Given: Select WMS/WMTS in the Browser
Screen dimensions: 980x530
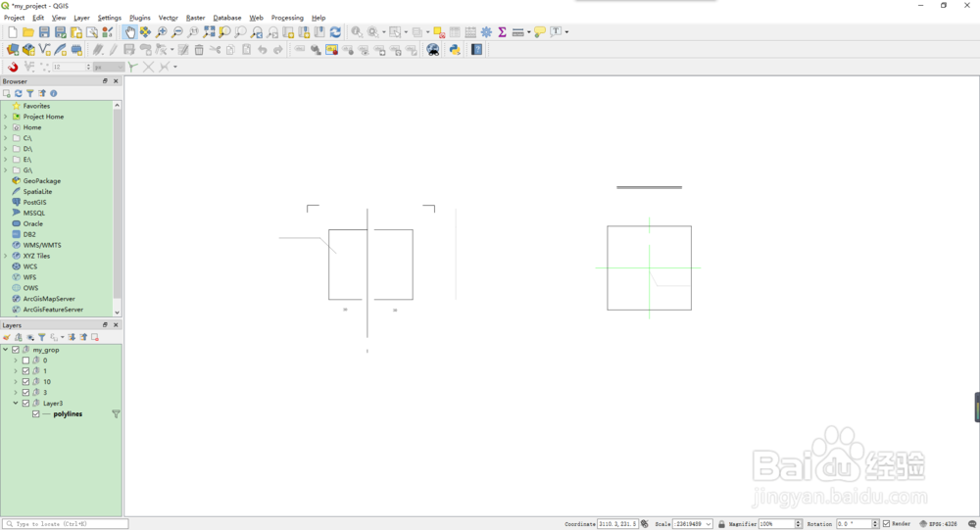Looking at the screenshot, I should tap(42, 245).
